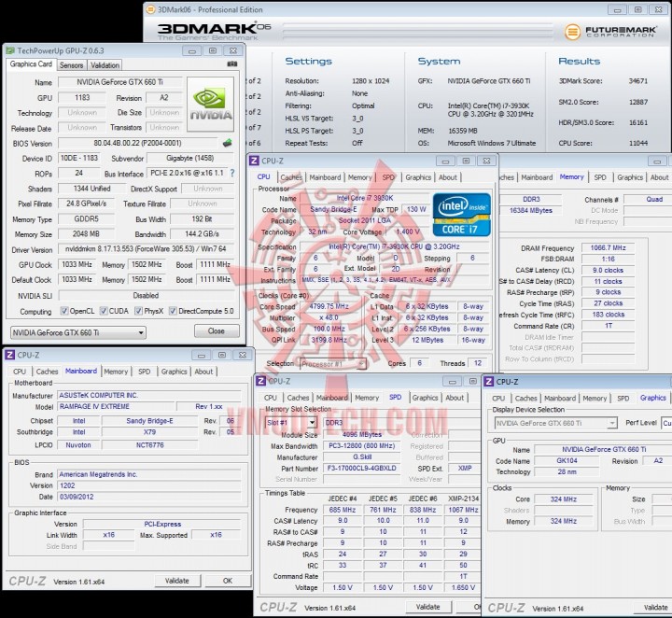Click Validate in CPU-Z Mainboard window
Image resolution: width=672 pixels, height=618 pixels.
177,581
